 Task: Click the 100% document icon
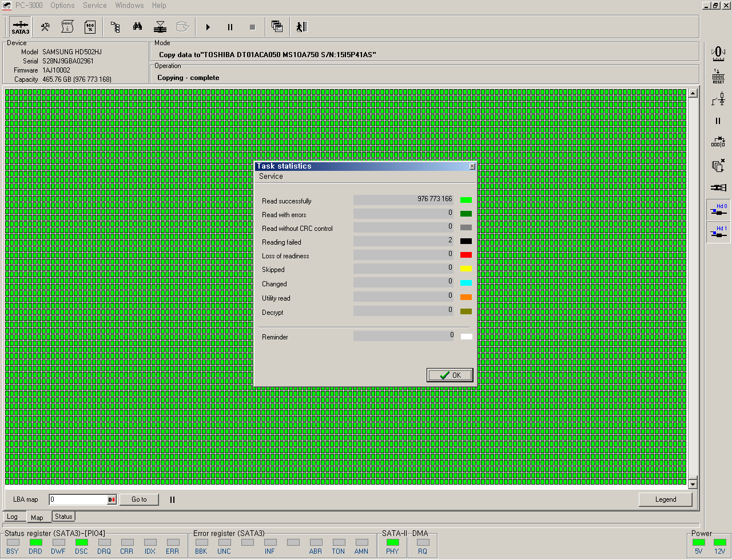[x=90, y=27]
